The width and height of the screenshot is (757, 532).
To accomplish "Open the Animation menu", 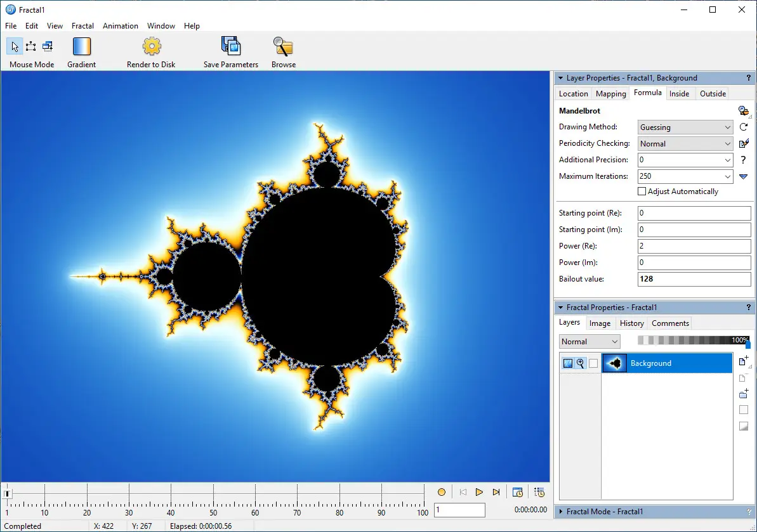I will [121, 26].
